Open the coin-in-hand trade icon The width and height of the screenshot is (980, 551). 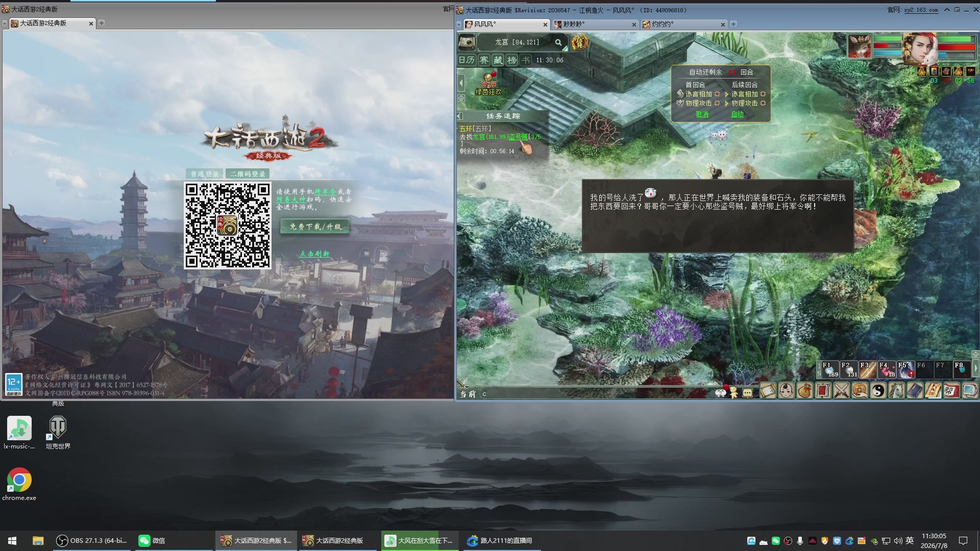point(860,391)
